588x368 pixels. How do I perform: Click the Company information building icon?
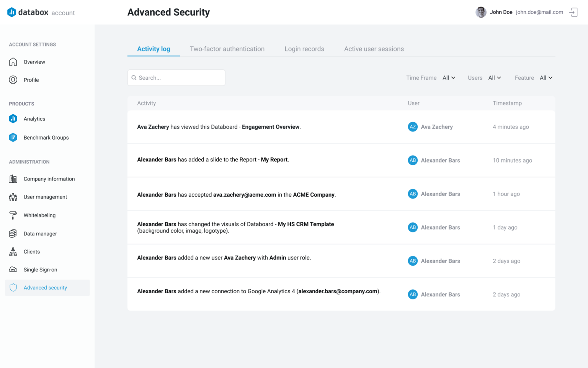(13, 179)
